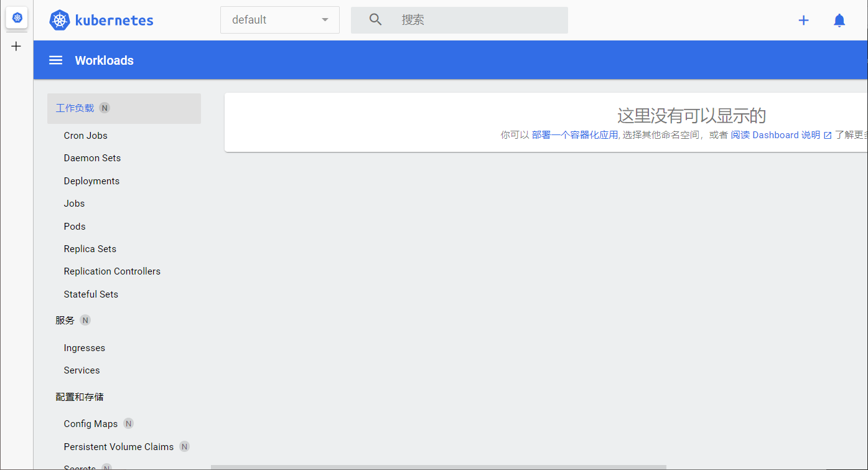Add new tab with left strip plus
The image size is (868, 470).
click(x=17, y=46)
